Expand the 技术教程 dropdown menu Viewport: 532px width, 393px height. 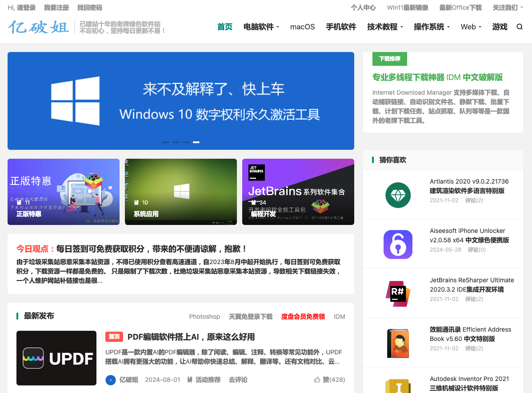[385, 27]
